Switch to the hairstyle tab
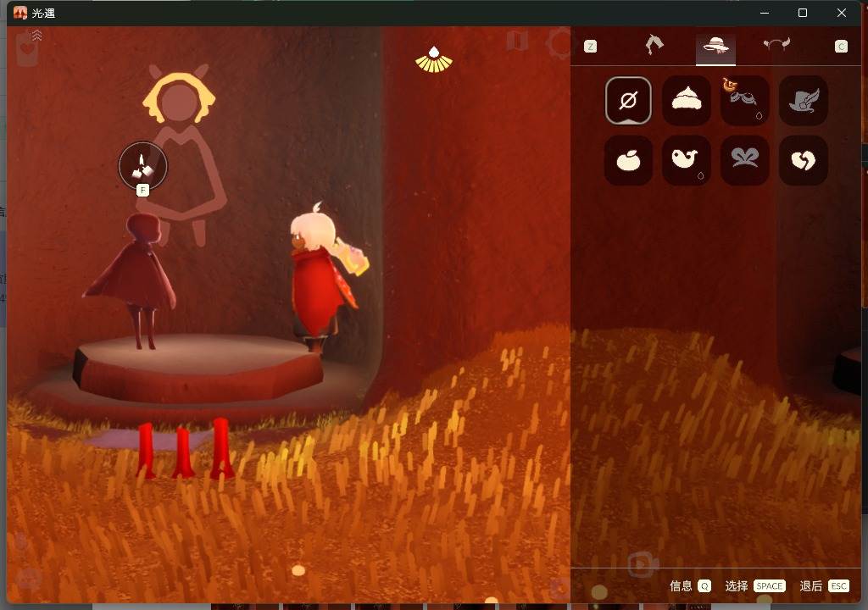 (654, 45)
